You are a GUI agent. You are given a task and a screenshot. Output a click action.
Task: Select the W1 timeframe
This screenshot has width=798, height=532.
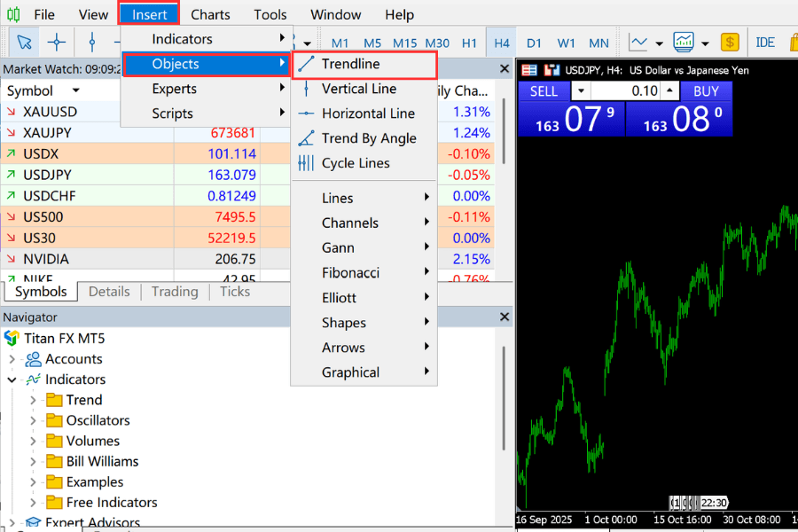click(x=566, y=43)
